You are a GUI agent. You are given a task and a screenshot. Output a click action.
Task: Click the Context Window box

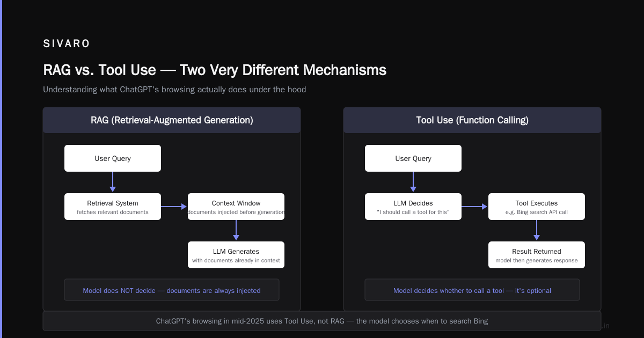point(236,207)
